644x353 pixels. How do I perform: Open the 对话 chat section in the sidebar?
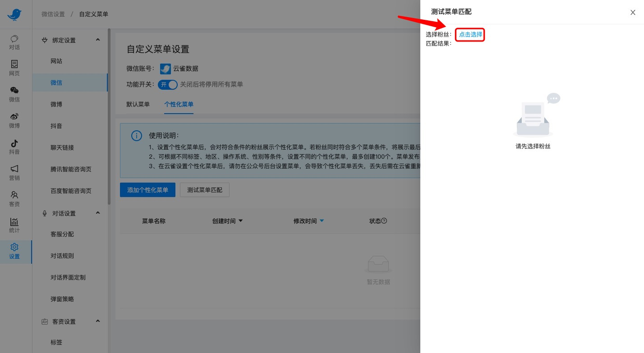click(14, 42)
